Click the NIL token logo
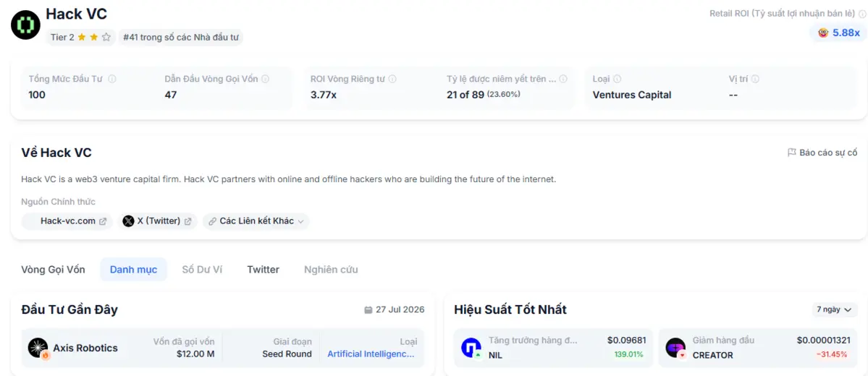The height and width of the screenshot is (376, 868). [471, 348]
